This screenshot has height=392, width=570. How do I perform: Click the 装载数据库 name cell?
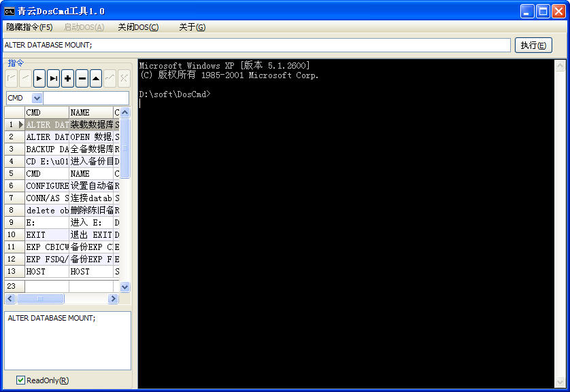click(x=91, y=124)
